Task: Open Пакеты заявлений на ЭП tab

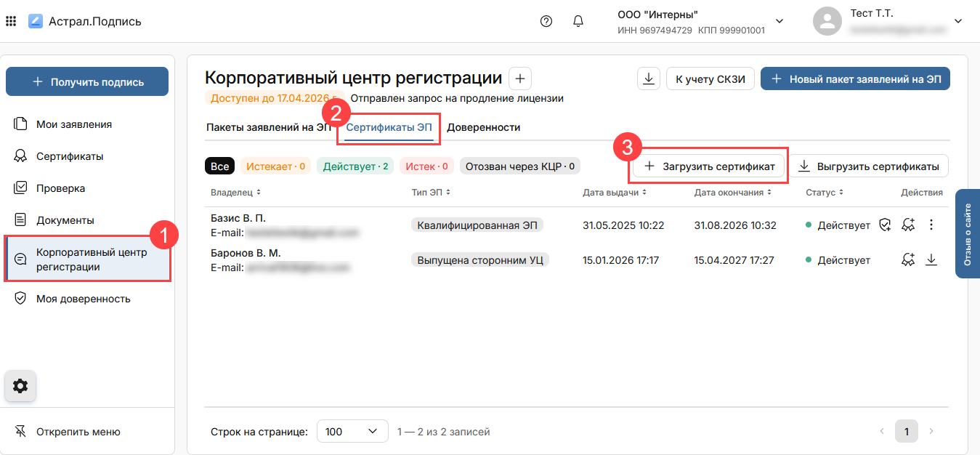Action: (x=269, y=127)
